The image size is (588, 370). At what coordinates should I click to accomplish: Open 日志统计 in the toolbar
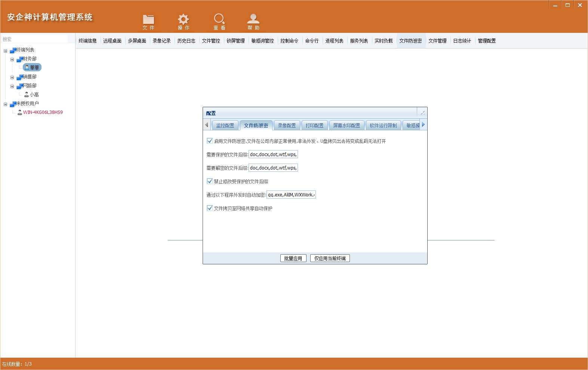(x=462, y=41)
